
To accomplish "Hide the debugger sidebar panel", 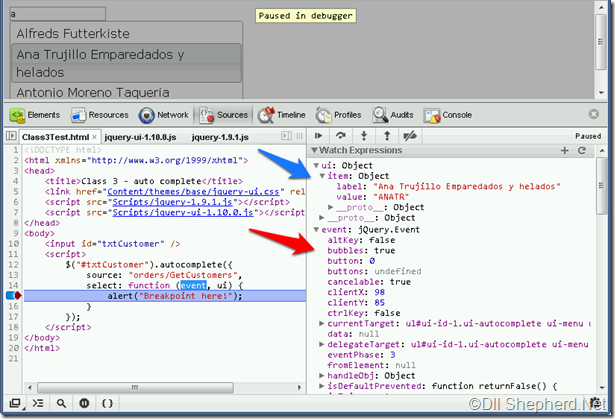I will tap(286, 136).
